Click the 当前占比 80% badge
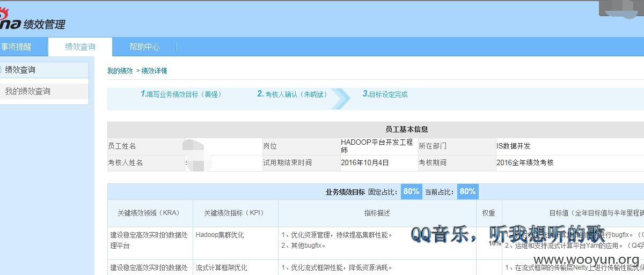 467,191
